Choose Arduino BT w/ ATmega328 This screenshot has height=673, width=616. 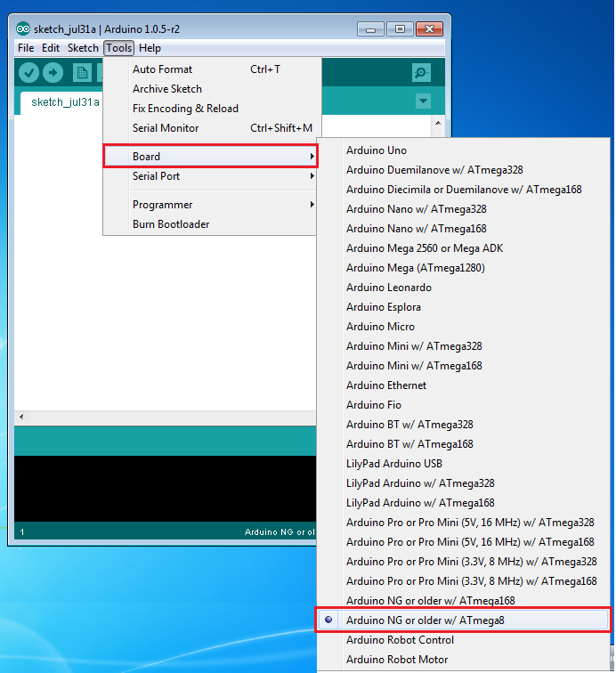pos(463,425)
